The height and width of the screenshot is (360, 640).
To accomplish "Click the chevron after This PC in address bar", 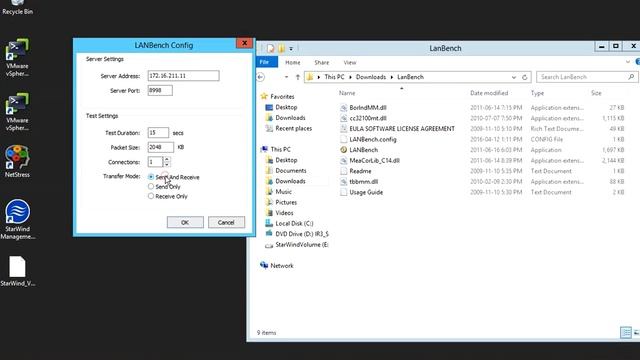I will [x=350, y=77].
